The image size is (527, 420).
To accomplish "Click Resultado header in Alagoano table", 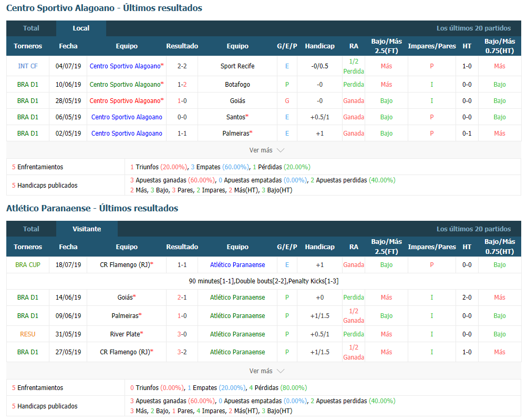I will point(182,46).
